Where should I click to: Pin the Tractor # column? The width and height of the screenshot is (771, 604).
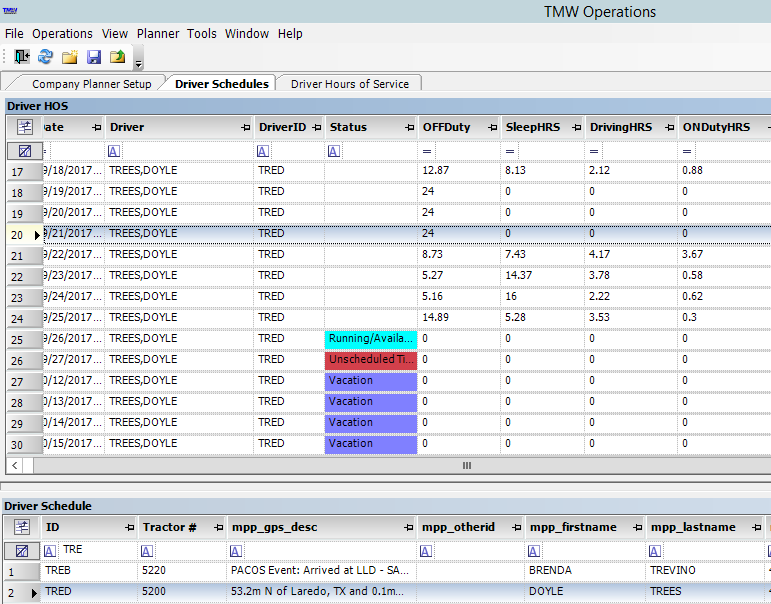(x=218, y=527)
